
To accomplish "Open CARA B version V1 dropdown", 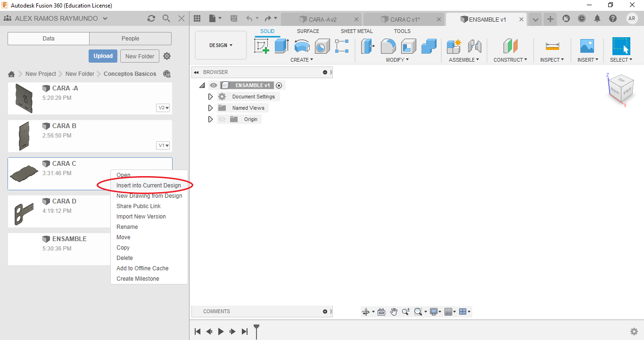I will click(163, 146).
